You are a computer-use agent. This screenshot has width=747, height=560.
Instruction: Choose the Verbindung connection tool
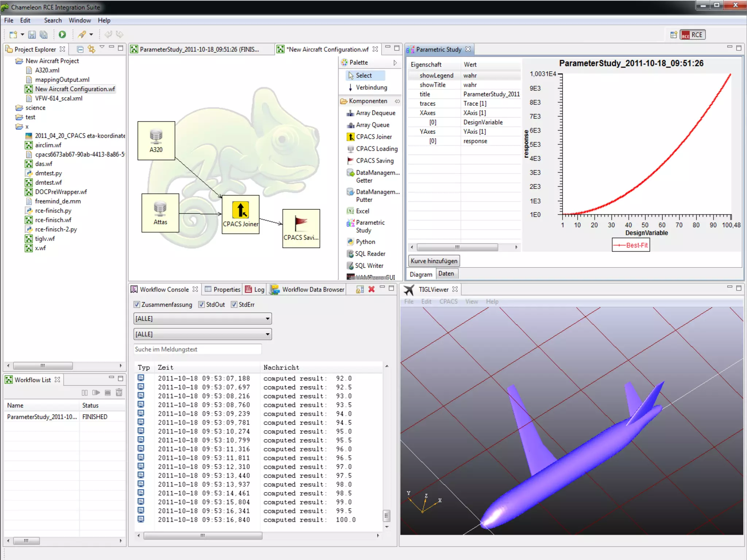368,87
